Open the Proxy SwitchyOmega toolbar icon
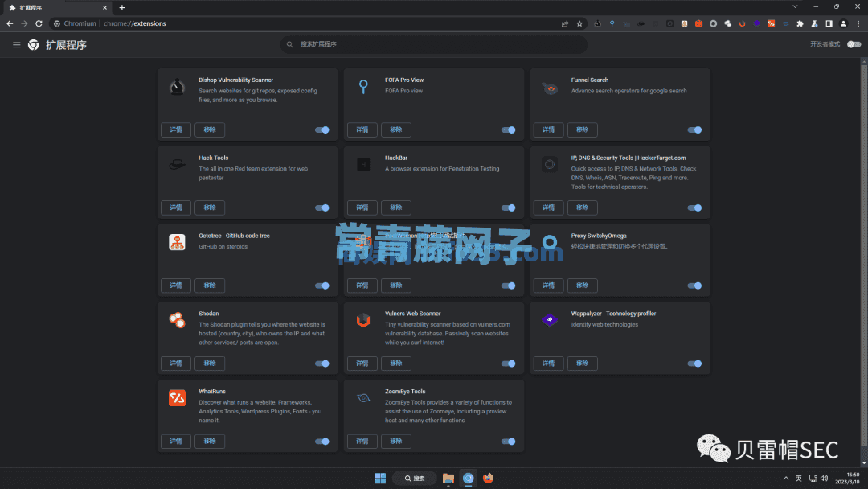868x489 pixels. point(713,24)
